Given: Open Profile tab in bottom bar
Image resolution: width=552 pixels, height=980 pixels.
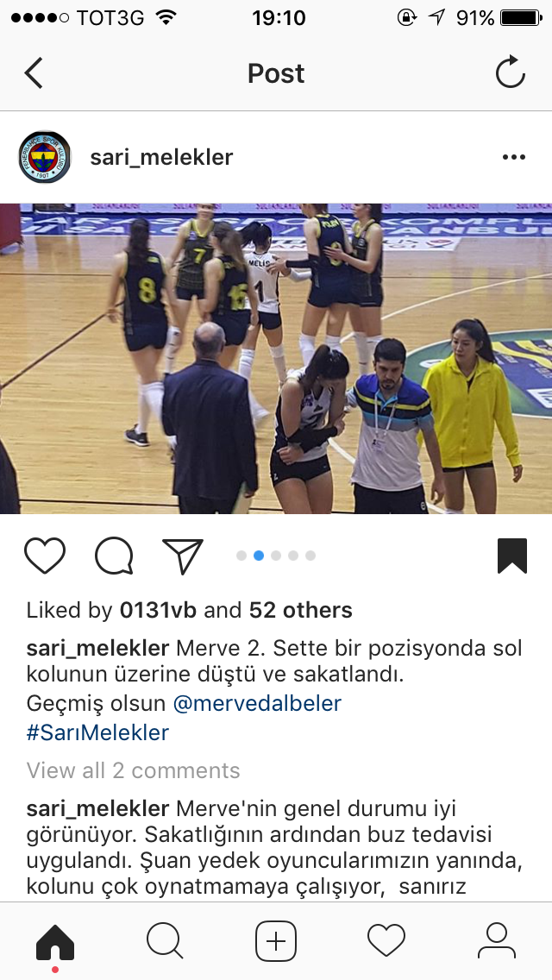Looking at the screenshot, I should pyautogui.click(x=496, y=941).
